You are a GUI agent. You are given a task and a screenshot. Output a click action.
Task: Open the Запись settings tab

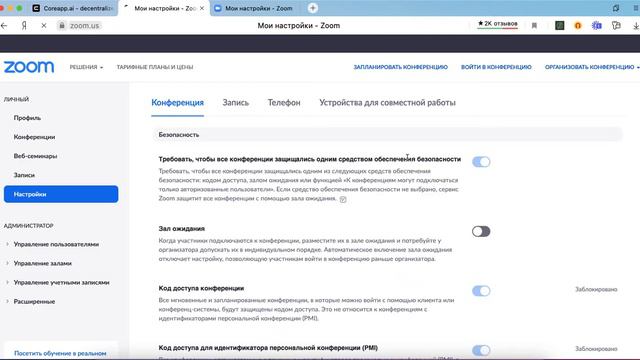(x=236, y=103)
